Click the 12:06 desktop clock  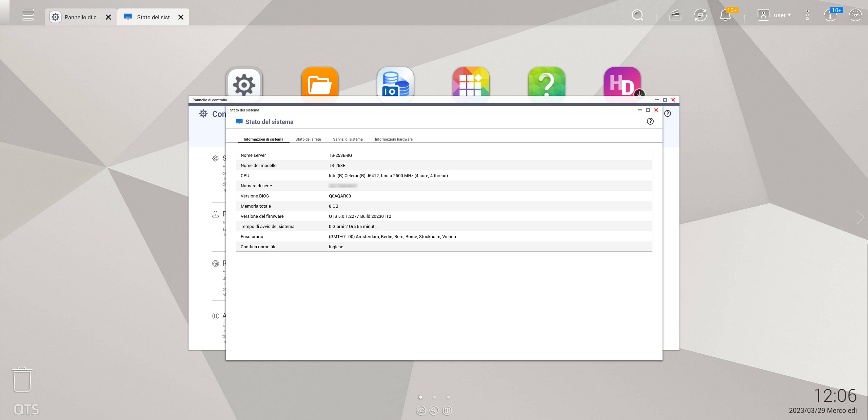(x=835, y=396)
